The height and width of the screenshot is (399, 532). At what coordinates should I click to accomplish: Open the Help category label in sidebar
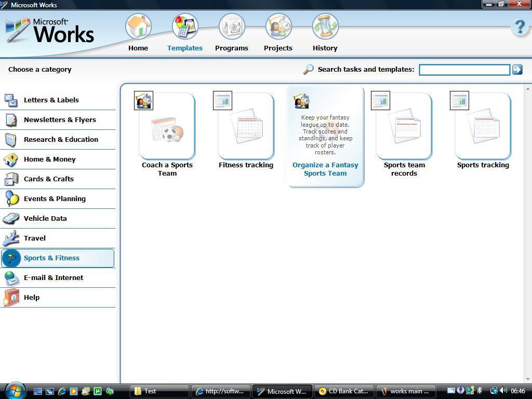pos(32,298)
